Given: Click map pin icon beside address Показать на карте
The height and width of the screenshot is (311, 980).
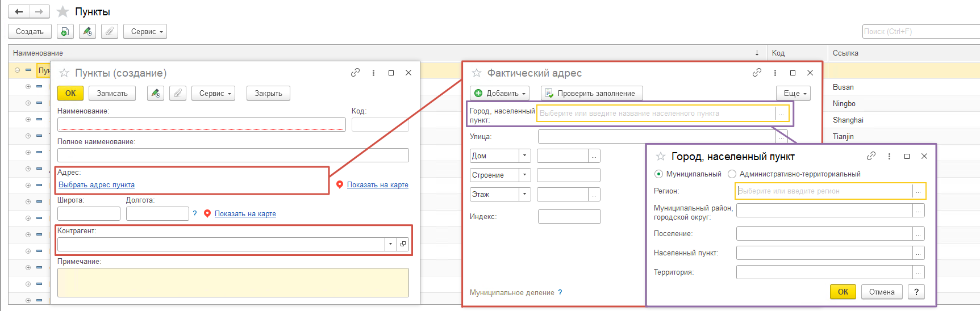Looking at the screenshot, I should [x=340, y=184].
